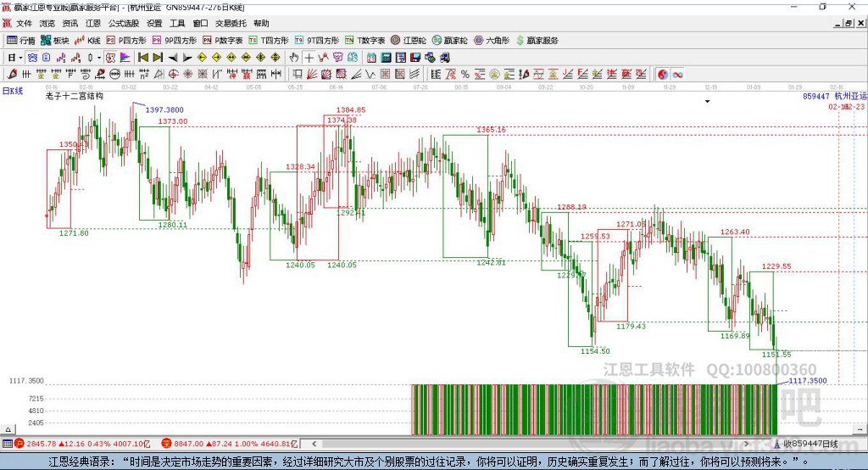Click the 日K线 label

point(13,91)
